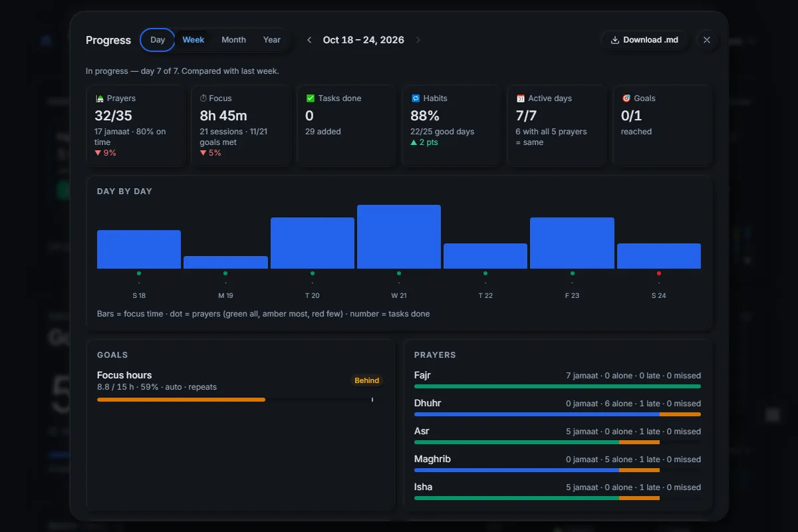This screenshot has height=532, width=798.
Task: Click the Dhuhr prayer progress bar
Action: [x=557, y=414]
